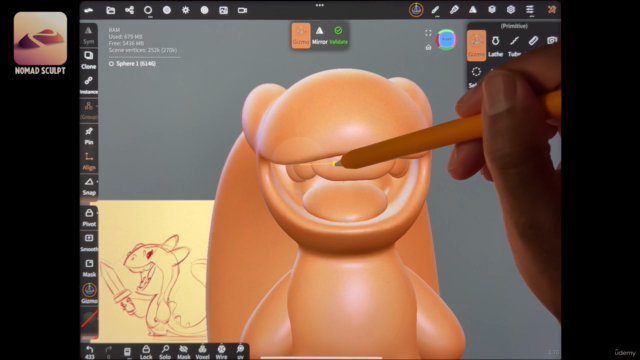Toggle Lock in bottom bar

(x=146, y=352)
